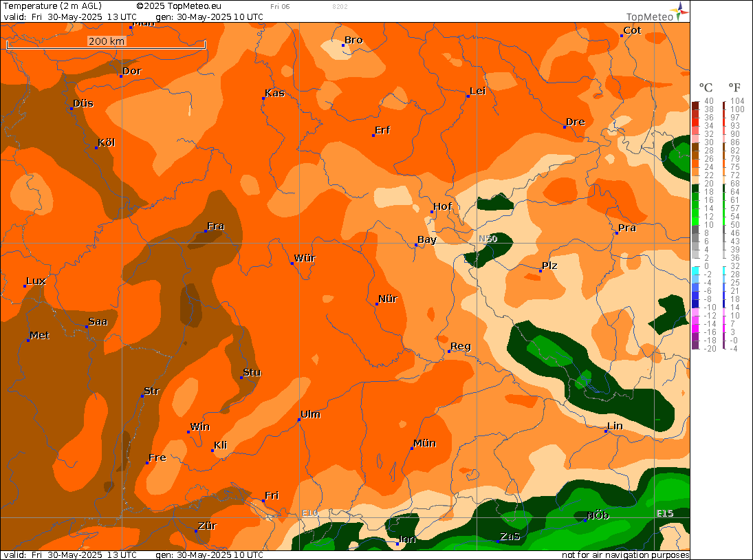Click the "E15" longitude grid label
753x560 pixels.
[x=665, y=513]
